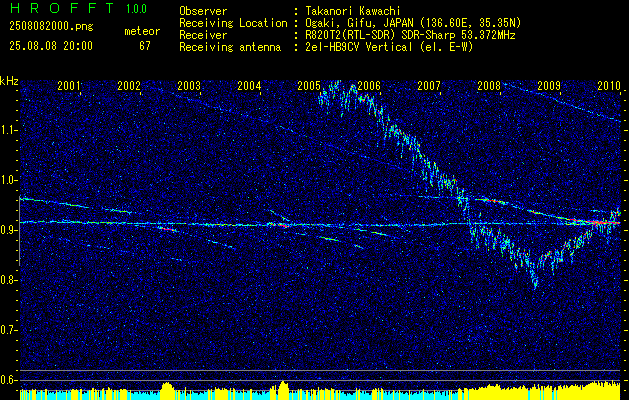Select the 2006 time marker
Viewport: 629px width, 400px height.
(369, 85)
